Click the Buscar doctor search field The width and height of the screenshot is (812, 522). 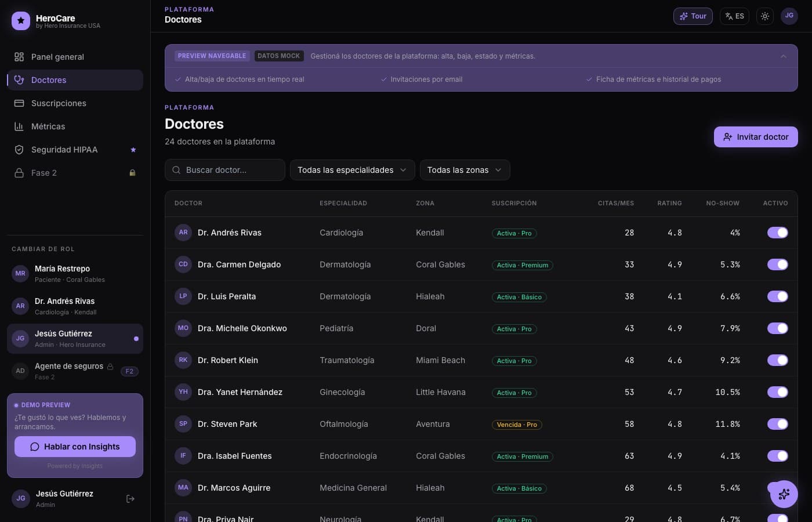pos(225,170)
